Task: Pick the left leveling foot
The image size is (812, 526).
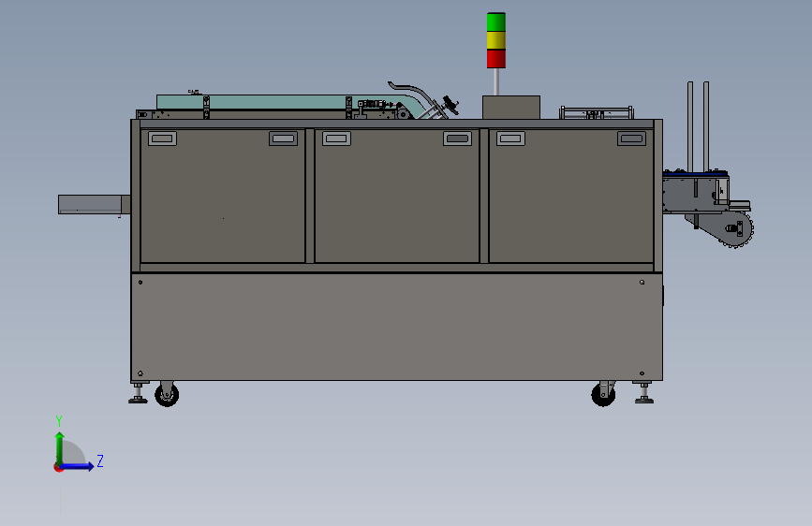Action: point(138,392)
